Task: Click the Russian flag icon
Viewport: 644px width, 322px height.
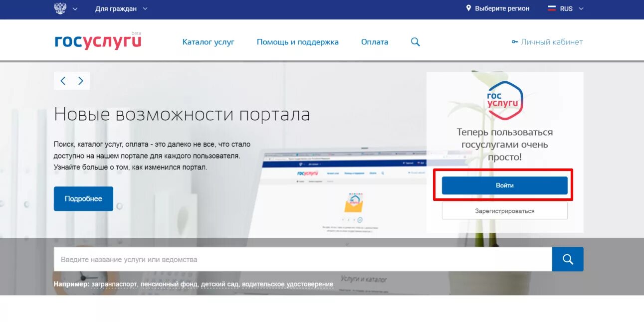Action: tap(552, 8)
